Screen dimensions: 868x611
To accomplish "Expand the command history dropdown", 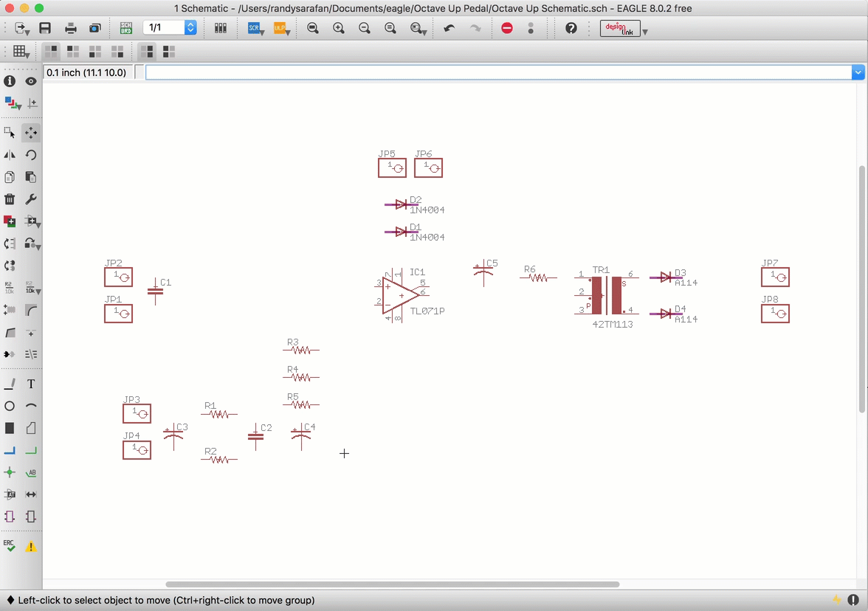I will (x=858, y=72).
